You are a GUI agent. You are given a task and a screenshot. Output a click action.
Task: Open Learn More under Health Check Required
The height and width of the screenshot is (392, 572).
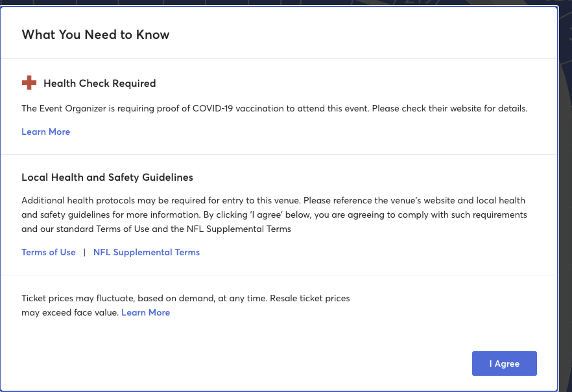point(45,132)
